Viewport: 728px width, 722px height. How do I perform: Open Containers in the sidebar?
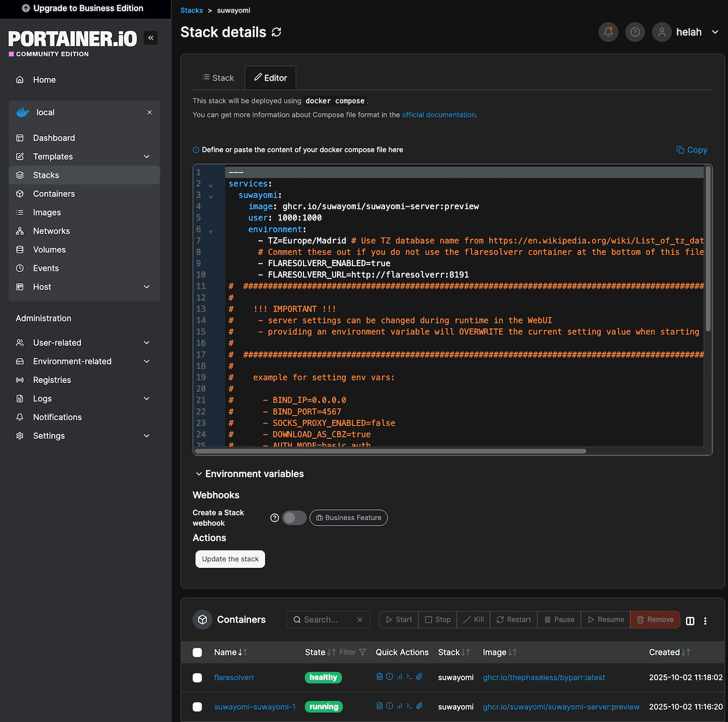[53, 194]
